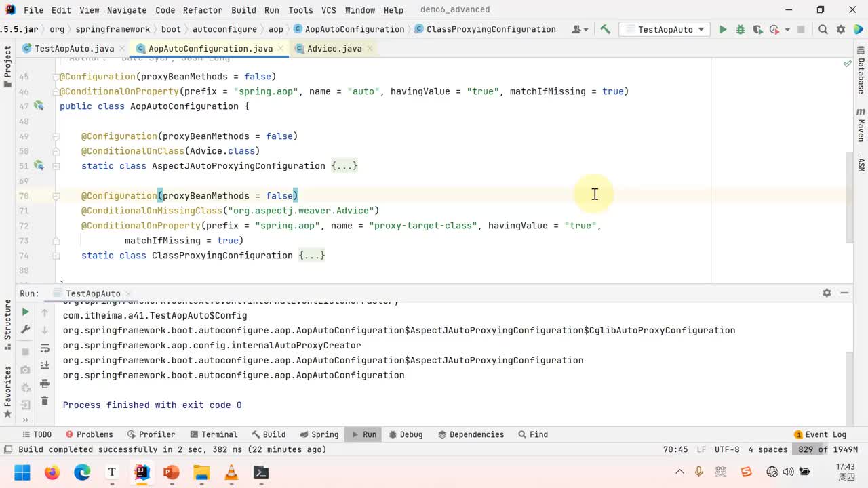Run TestAopAuto with the green play icon in top toolbar
Viewport: 868px width, 488px height.
(723, 29)
